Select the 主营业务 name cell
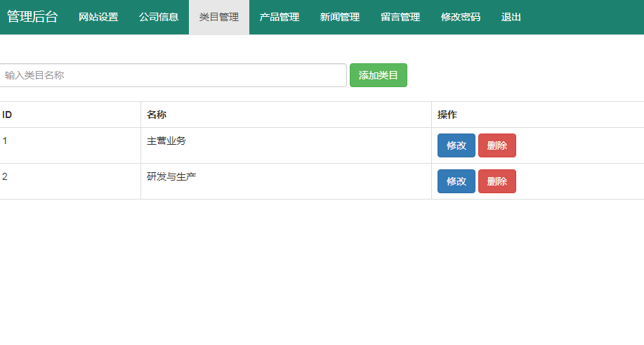The width and height of the screenshot is (644, 345). click(x=287, y=145)
